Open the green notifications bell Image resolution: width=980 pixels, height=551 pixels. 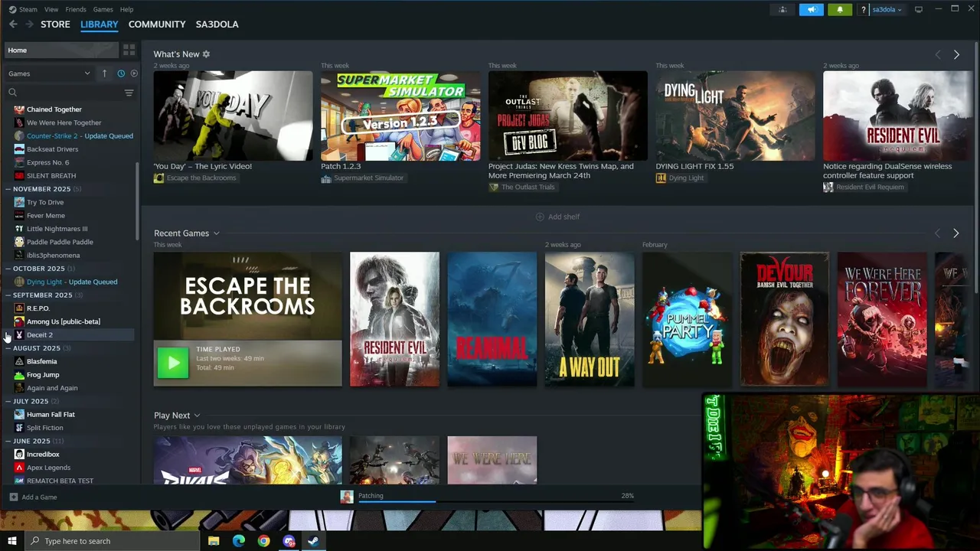840,9
